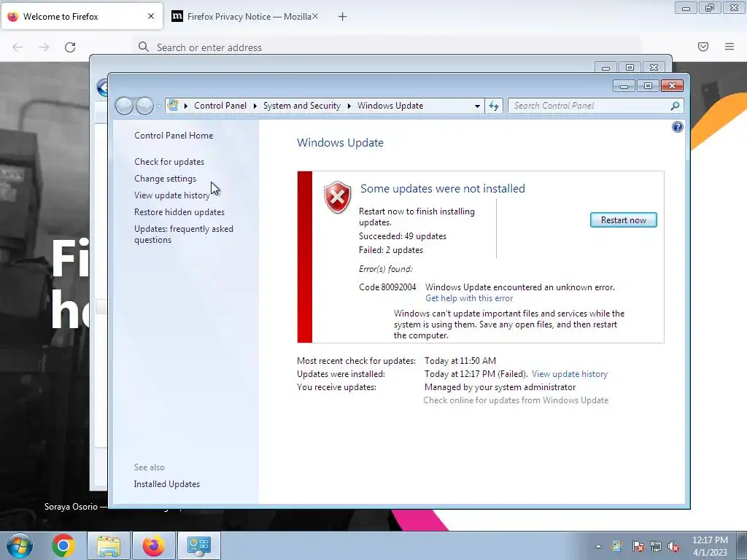Minimize the Windows Update window
Viewport: 747px width, 560px height.
(624, 86)
